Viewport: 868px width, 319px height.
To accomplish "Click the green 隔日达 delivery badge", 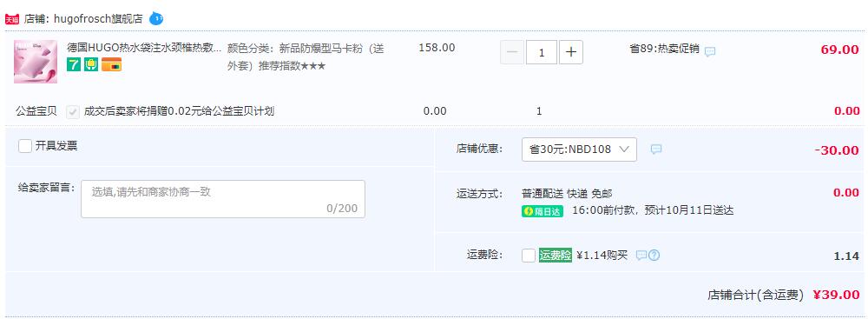I will pos(542,211).
